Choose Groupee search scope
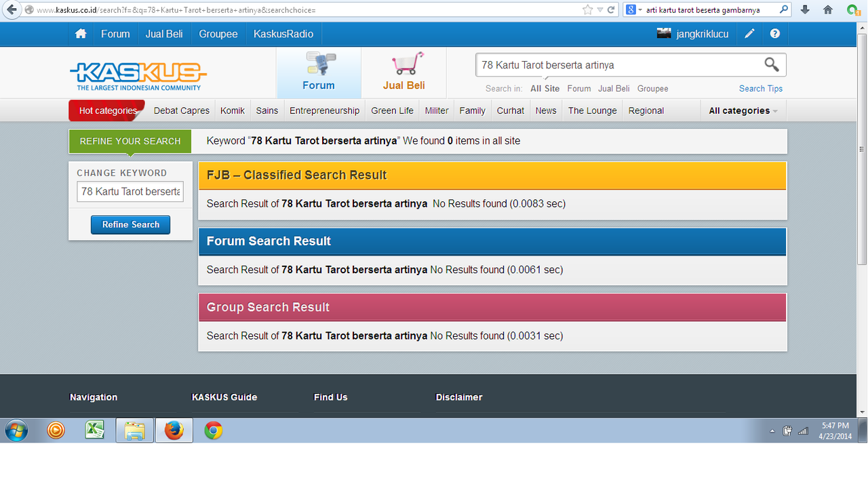Viewport: 868px width, 488px height. (x=653, y=89)
